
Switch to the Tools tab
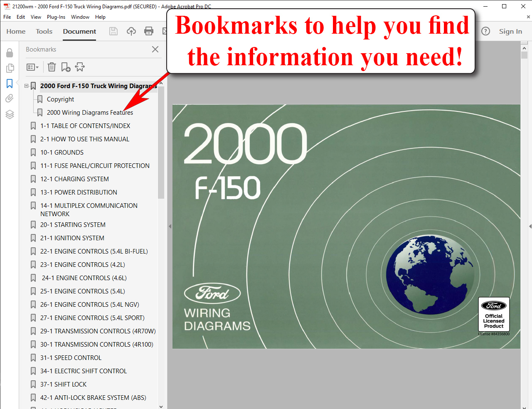click(x=44, y=31)
